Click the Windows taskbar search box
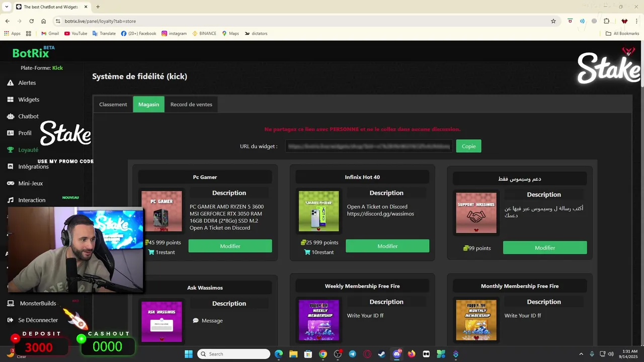Image resolution: width=644 pixels, height=362 pixels. tap(233, 354)
